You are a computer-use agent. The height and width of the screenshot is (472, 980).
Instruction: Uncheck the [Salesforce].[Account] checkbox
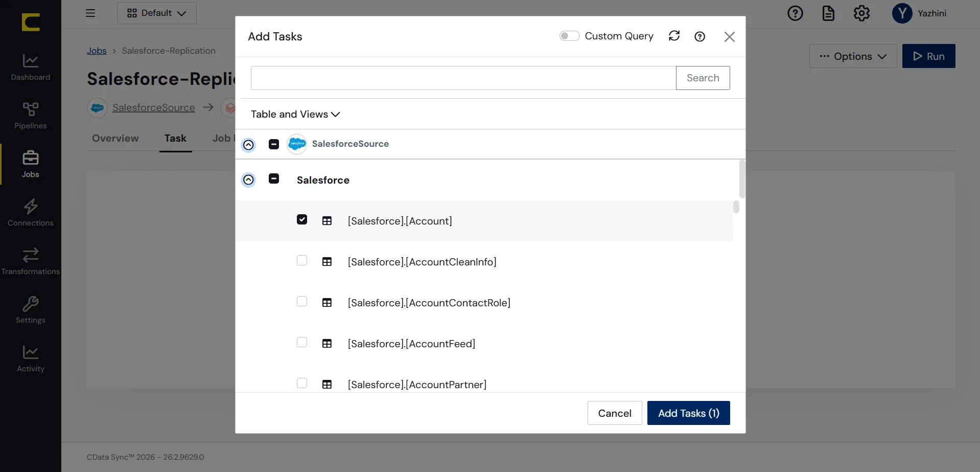pos(302,219)
